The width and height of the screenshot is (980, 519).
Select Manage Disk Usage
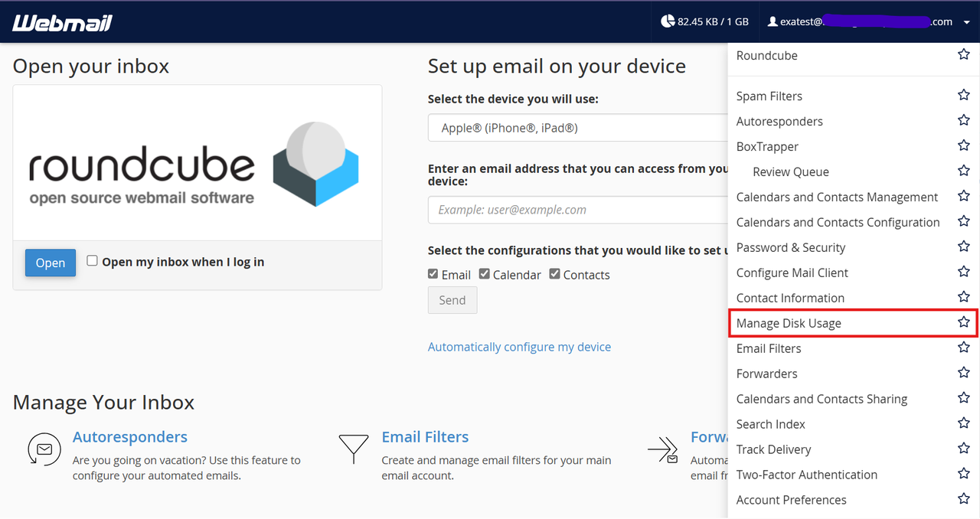[x=789, y=323]
